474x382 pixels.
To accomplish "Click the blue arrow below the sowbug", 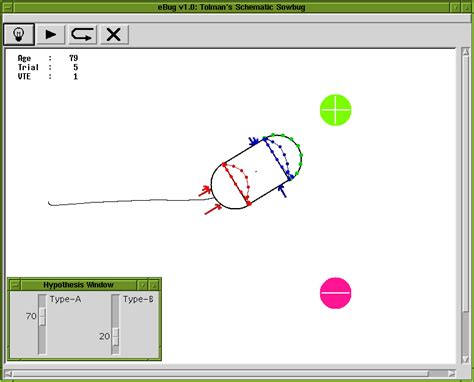I will (282, 191).
